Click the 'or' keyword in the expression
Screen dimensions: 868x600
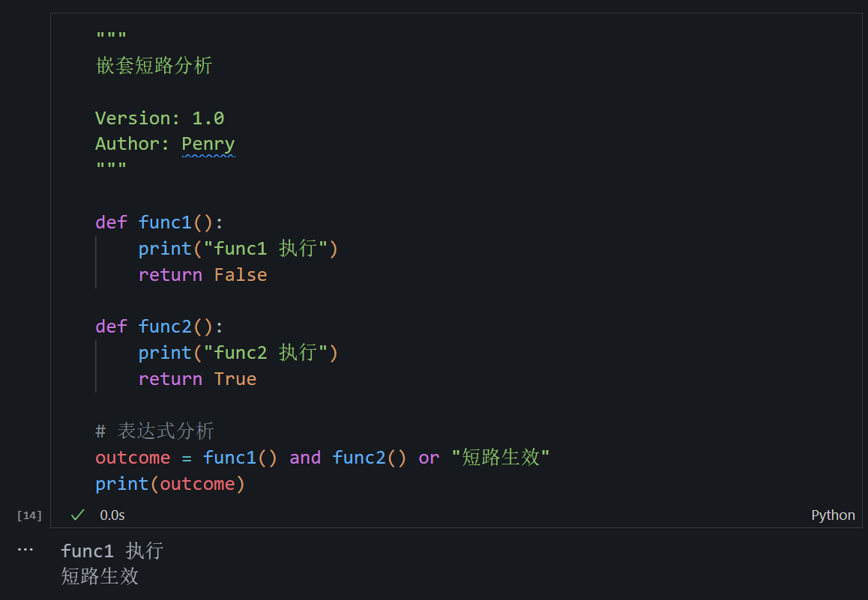(x=429, y=458)
